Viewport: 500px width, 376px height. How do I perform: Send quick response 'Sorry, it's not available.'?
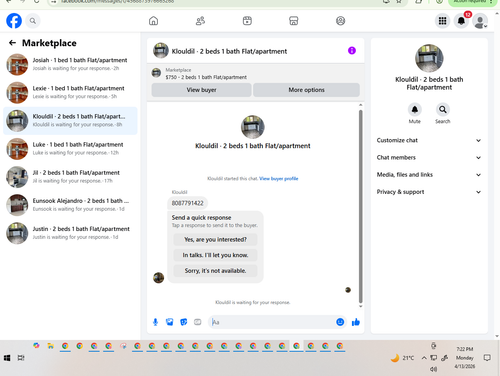pyautogui.click(x=215, y=271)
